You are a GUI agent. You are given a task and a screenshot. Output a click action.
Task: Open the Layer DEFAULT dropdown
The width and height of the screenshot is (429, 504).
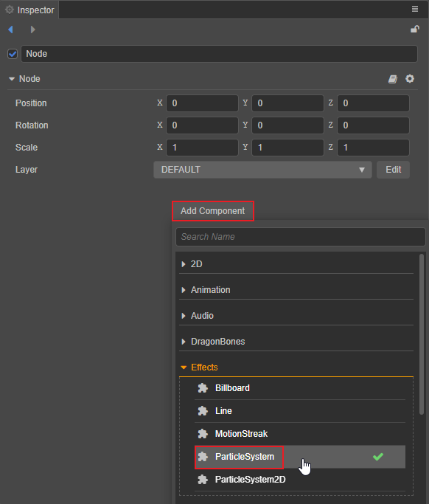tap(262, 170)
